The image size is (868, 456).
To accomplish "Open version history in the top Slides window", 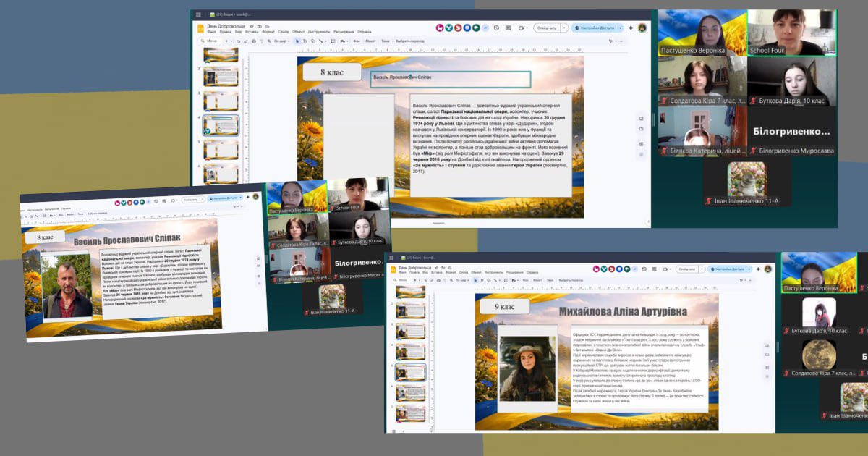I will click(496, 28).
